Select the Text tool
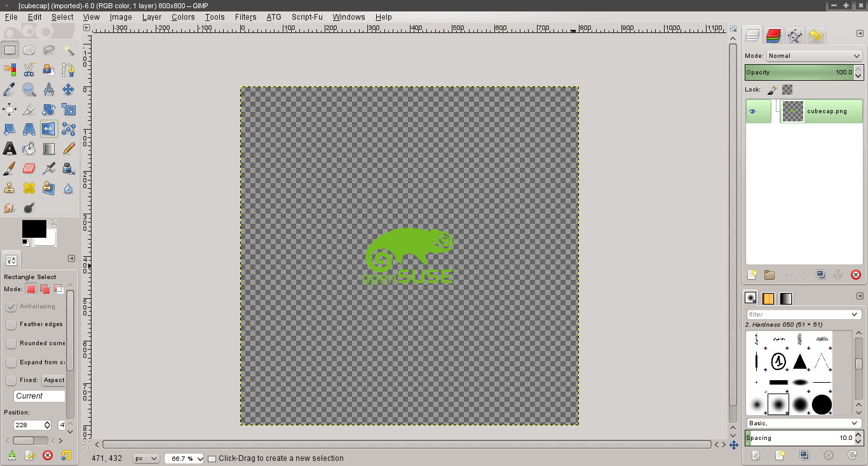 tap(10, 149)
